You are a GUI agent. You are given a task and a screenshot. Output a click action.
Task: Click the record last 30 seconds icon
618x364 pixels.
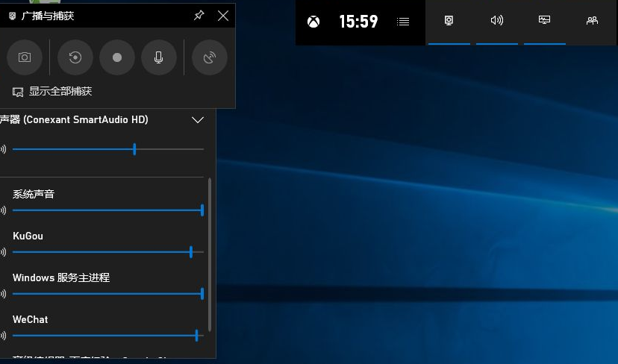click(75, 57)
